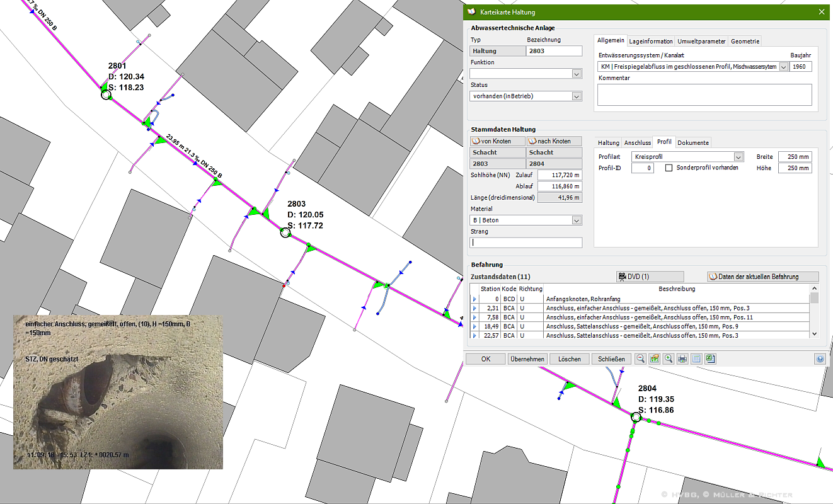The height and width of the screenshot is (504, 833).
Task: Click the Strang input field
Action: [x=526, y=243]
